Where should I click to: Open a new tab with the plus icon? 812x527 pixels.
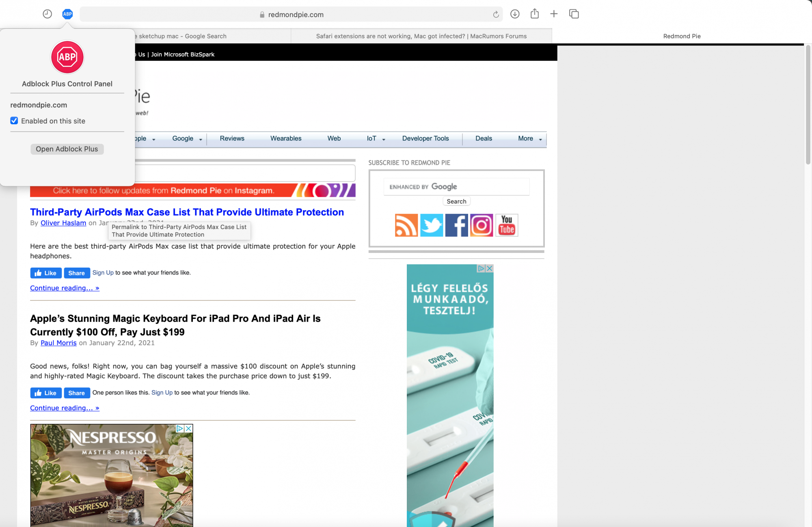[x=554, y=14]
